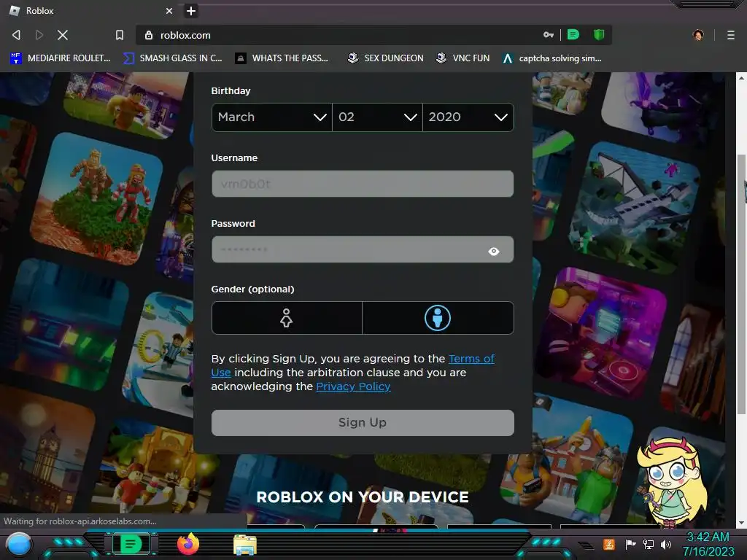Open the browser hamburger menu
The height and width of the screenshot is (560, 747).
[x=731, y=35]
